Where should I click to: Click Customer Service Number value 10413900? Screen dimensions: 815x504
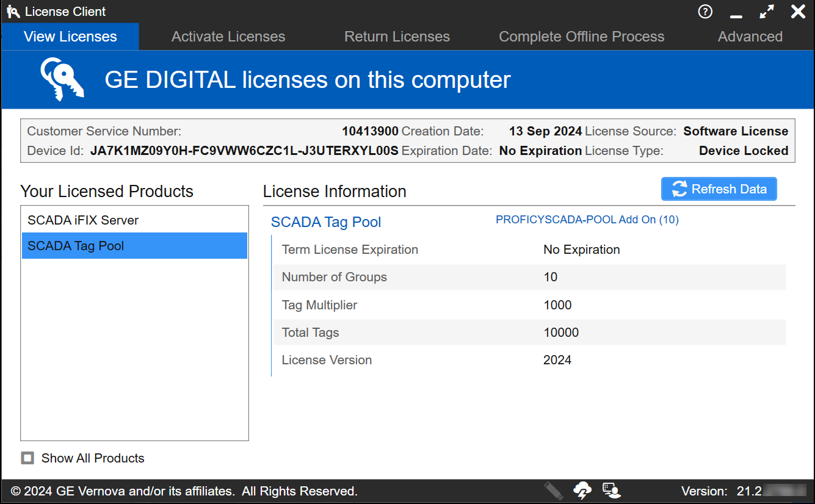coord(370,131)
